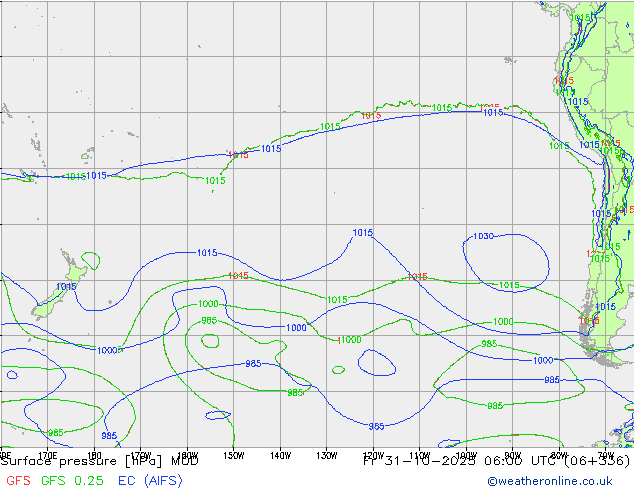Click the 150W longitude label
Viewport: 634px width, 490px height.
point(234,456)
